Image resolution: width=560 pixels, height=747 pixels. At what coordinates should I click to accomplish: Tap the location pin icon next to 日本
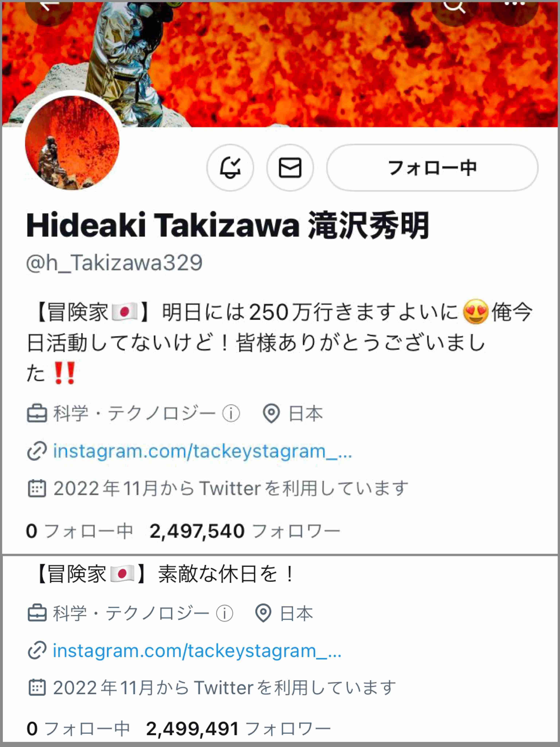click(x=271, y=413)
